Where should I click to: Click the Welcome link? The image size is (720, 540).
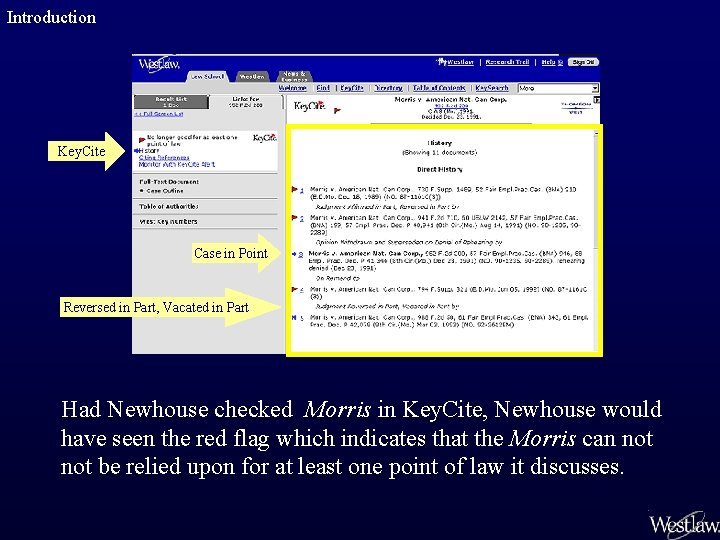pos(292,88)
